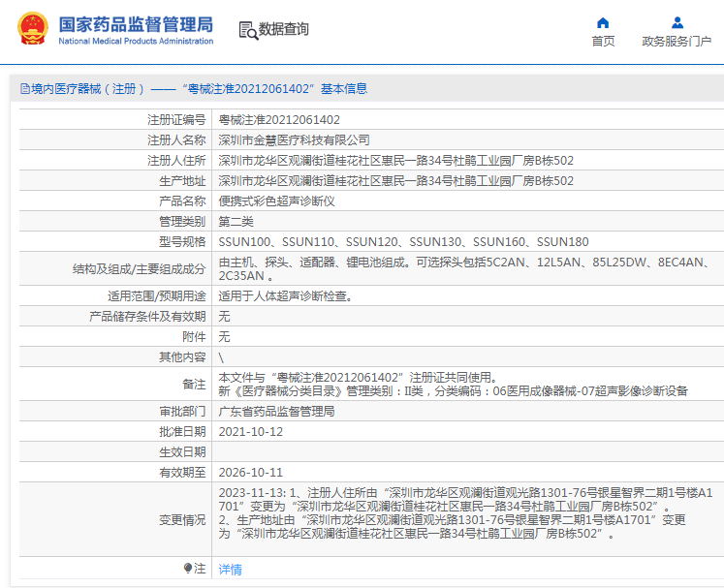Screen dimensions: 724x588
Task: Click the 备注 label
Action: (x=194, y=384)
